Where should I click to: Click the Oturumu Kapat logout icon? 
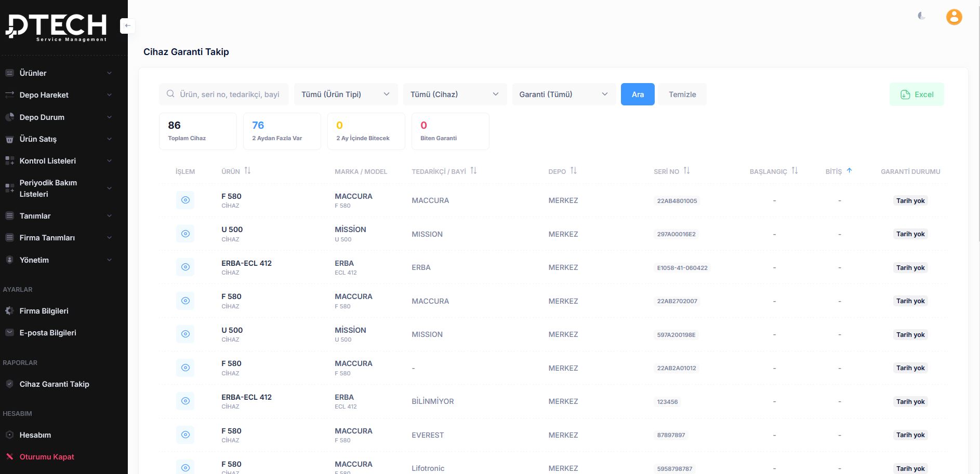(9, 457)
